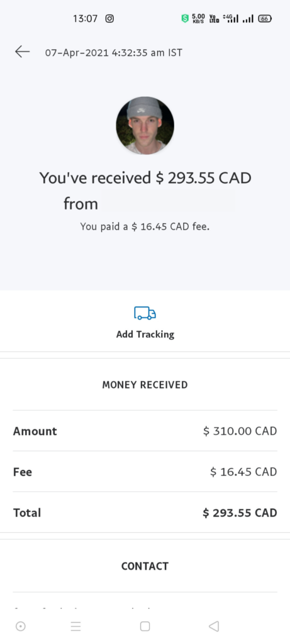290x644 pixels.
Task: Tap the green shield speed icon
Action: pos(185,18)
